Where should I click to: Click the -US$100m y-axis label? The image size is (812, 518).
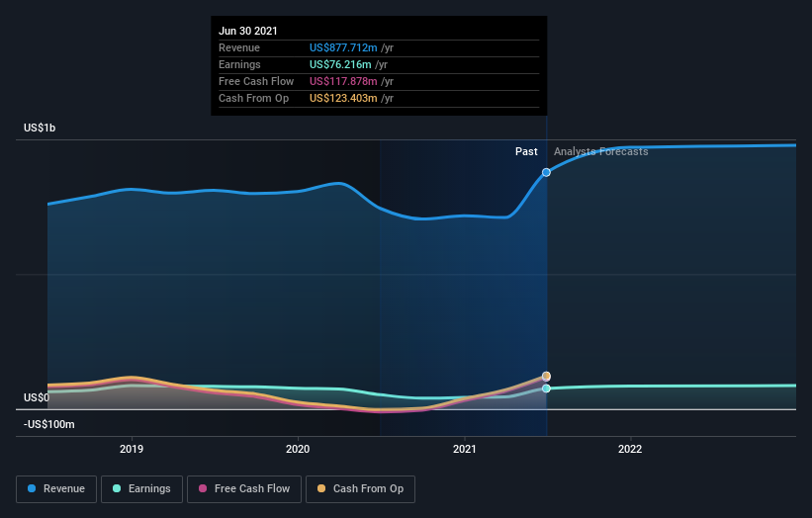pyautogui.click(x=49, y=424)
